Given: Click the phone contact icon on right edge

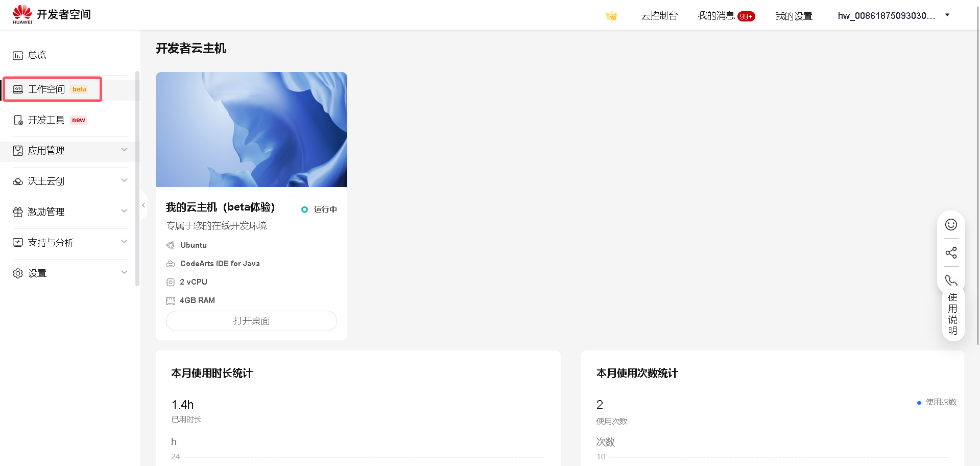Looking at the screenshot, I should (x=951, y=280).
